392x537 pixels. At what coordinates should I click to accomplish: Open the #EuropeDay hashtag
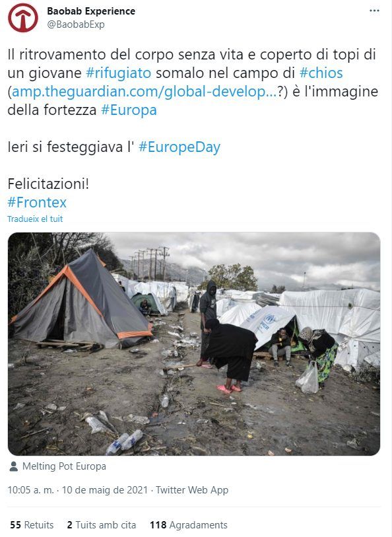[x=180, y=147]
